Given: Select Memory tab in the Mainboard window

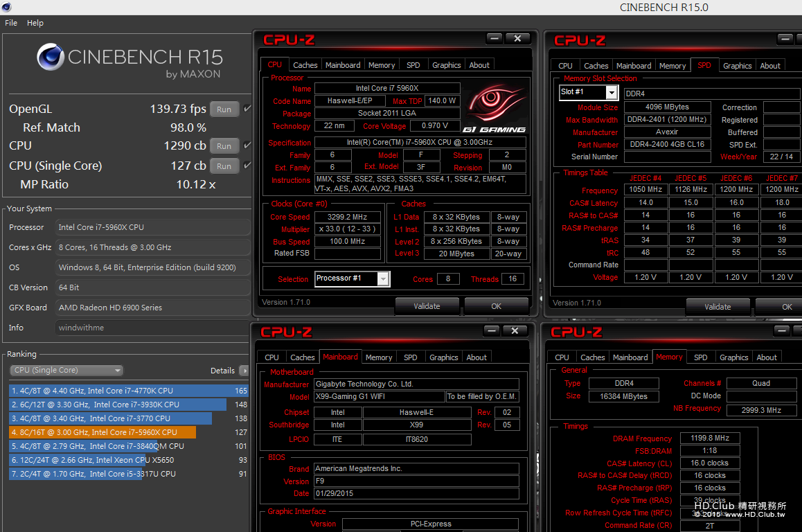Looking at the screenshot, I should pos(379,357).
